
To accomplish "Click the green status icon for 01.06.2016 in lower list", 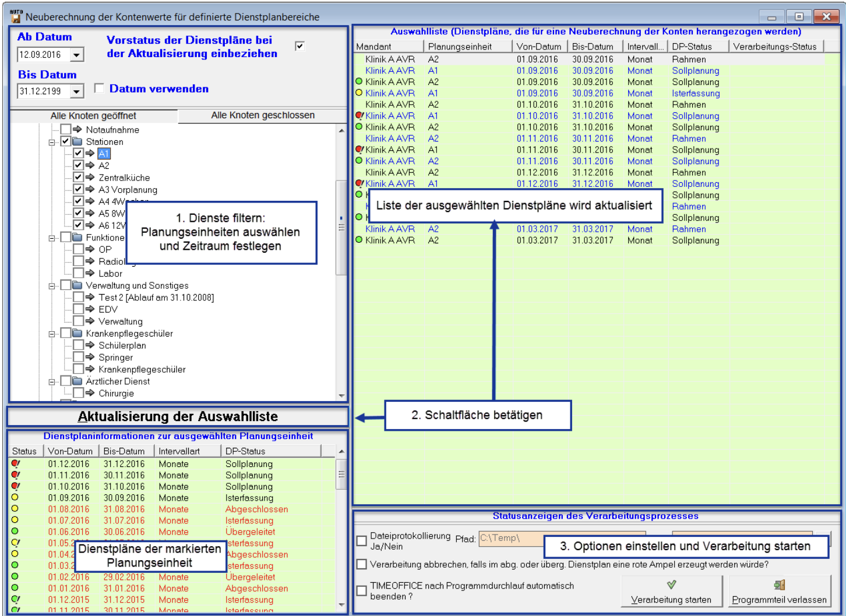I will pyautogui.click(x=15, y=531).
